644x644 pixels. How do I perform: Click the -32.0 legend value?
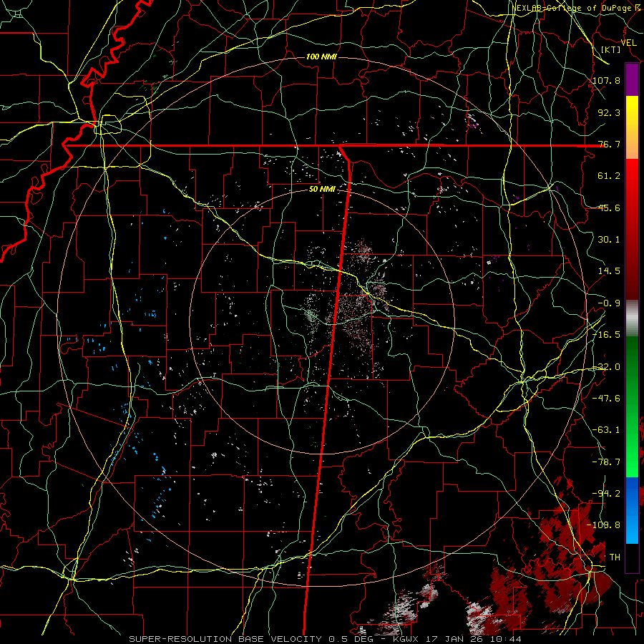[606, 367]
